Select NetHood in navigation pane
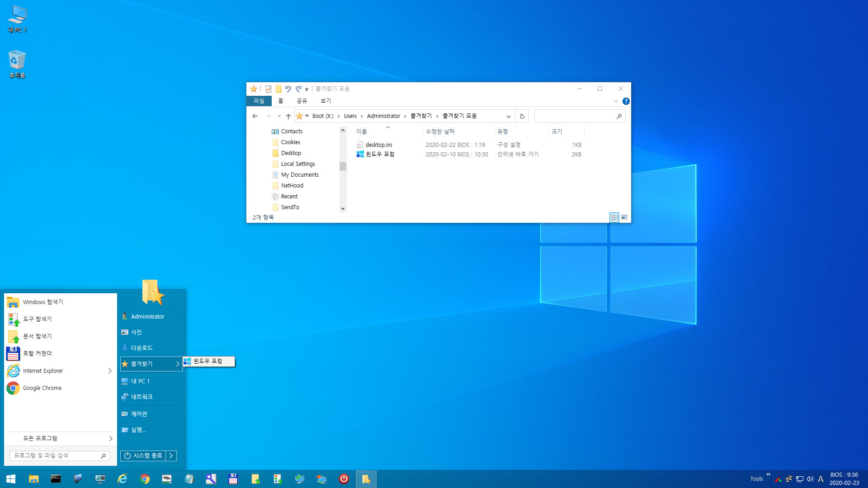 (292, 186)
